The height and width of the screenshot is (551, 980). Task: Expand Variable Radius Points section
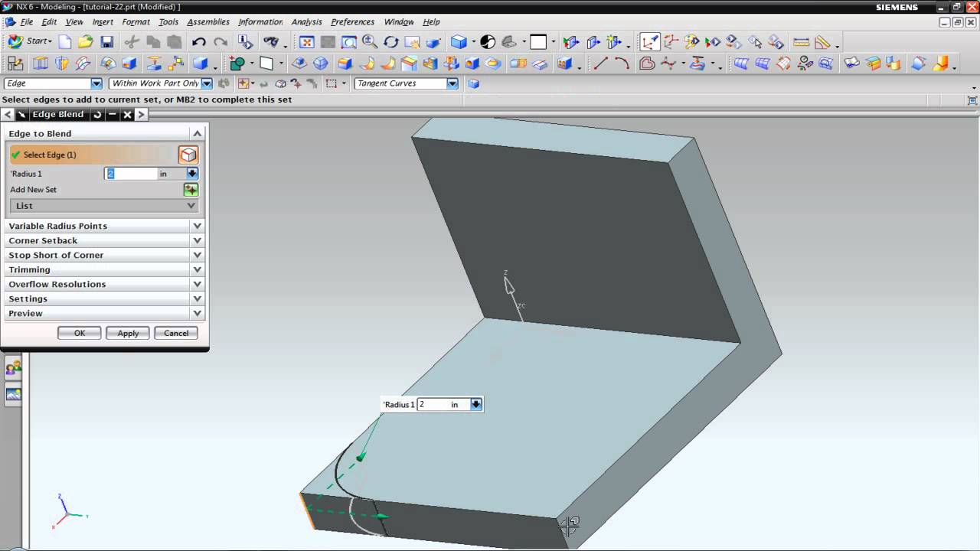[x=105, y=226]
